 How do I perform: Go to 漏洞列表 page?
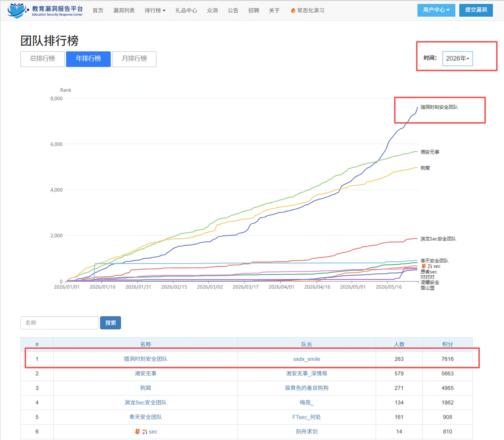point(124,11)
